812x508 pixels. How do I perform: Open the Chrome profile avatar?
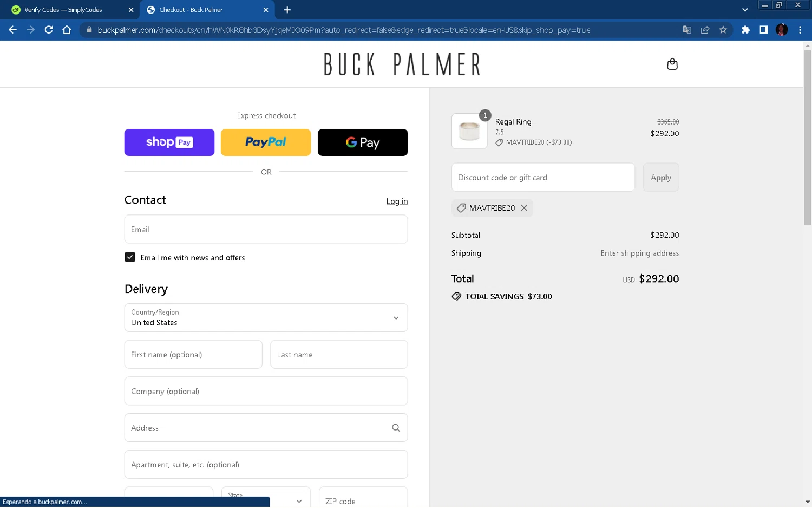[x=782, y=30]
